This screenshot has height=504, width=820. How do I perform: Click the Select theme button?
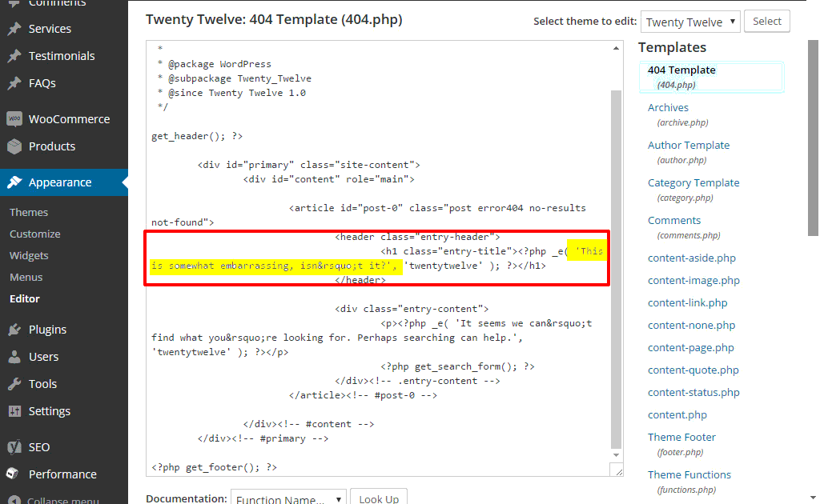pyautogui.click(x=766, y=22)
